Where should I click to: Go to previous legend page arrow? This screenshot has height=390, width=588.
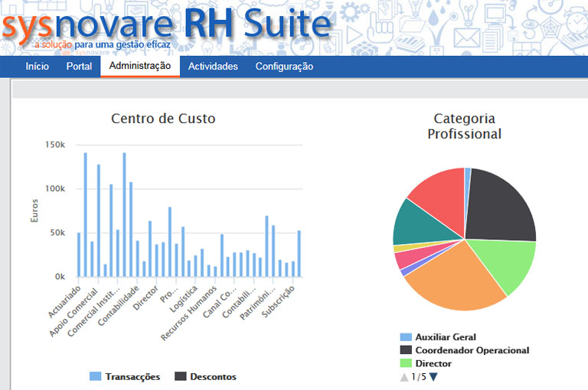click(404, 377)
